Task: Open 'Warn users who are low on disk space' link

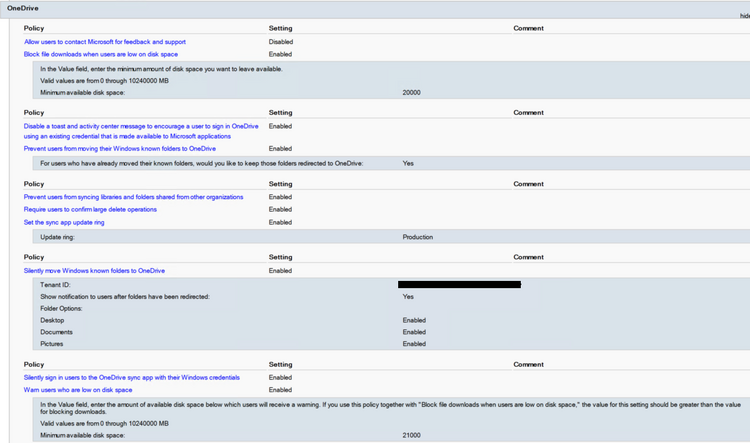Action: (78, 389)
